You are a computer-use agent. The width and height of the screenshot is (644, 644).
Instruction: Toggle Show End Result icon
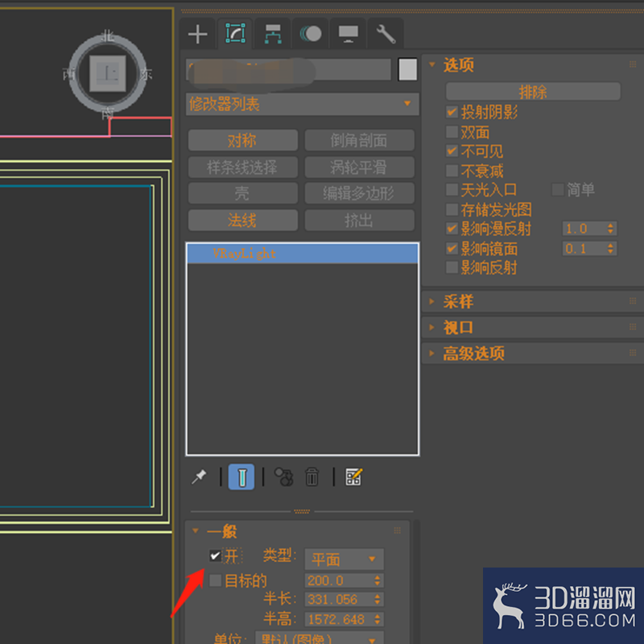coord(242,477)
